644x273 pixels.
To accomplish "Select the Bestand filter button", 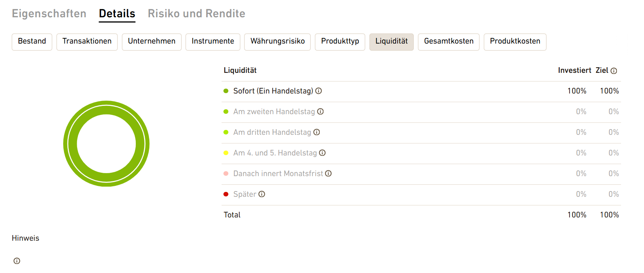I will (32, 42).
